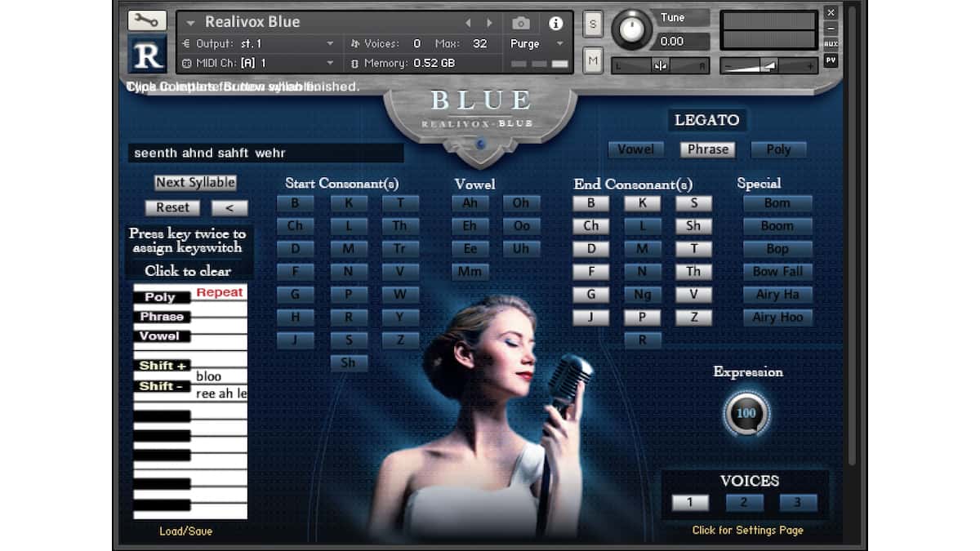The width and height of the screenshot is (980, 551).
Task: Select the Mm vowel
Action: point(470,272)
